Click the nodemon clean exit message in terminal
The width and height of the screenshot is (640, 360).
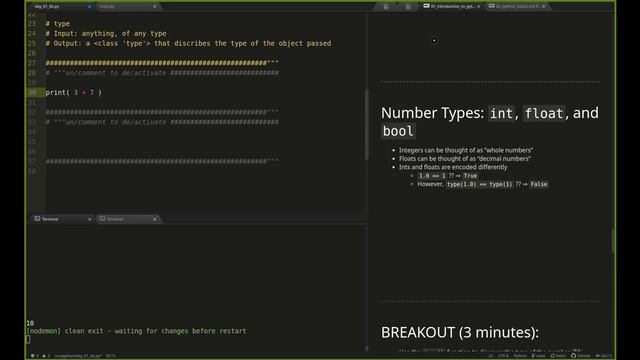136,331
